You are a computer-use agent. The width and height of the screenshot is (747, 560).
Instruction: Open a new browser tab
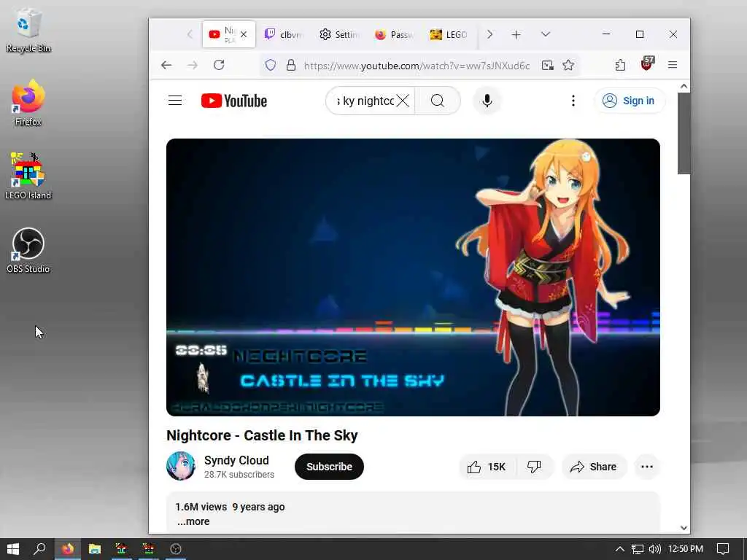tap(516, 34)
